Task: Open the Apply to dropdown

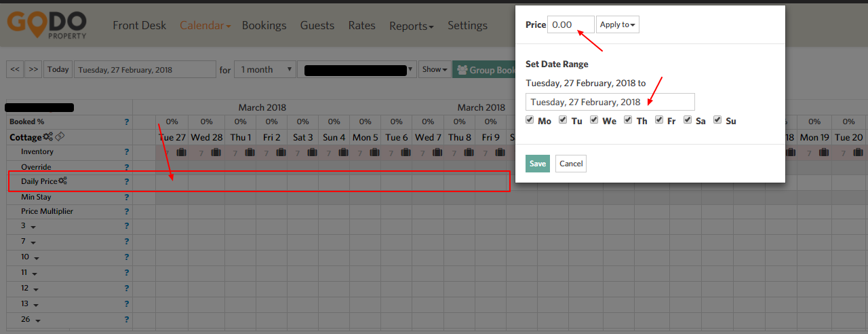Action: (618, 24)
